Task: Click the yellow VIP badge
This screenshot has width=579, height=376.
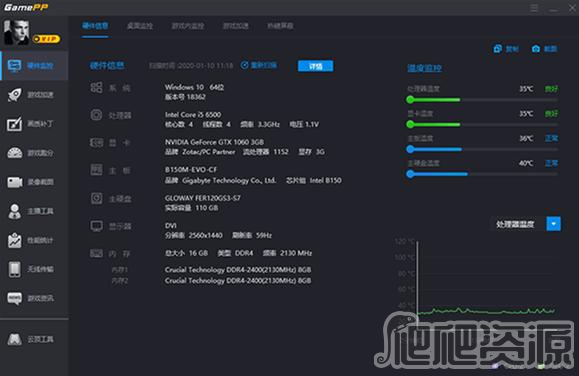Action: tap(46, 39)
